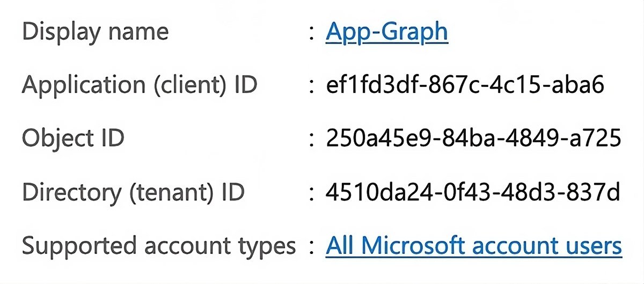Click the Application (client) ID label

coord(139,85)
